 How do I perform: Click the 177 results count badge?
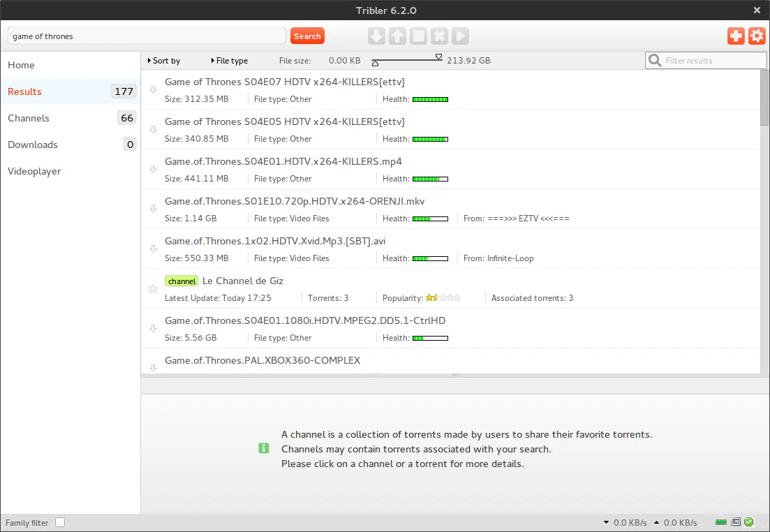(x=124, y=91)
